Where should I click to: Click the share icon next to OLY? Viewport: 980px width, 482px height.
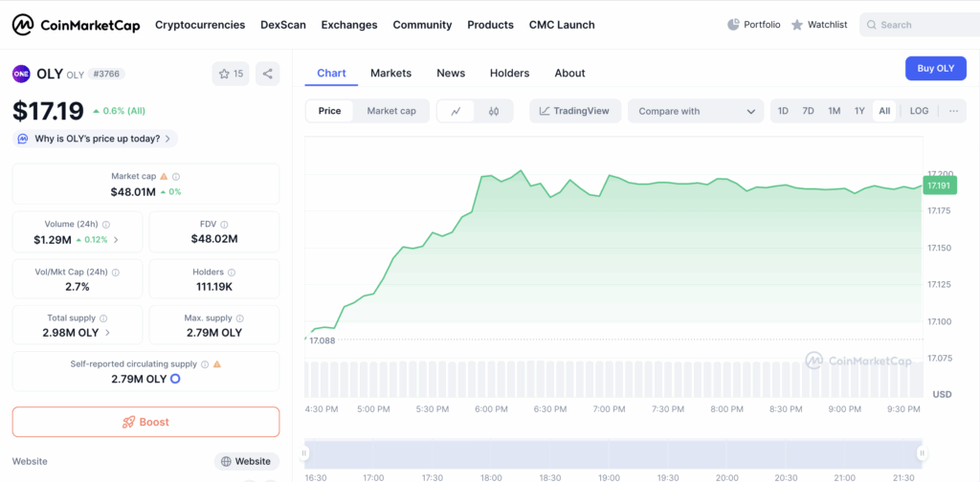267,74
